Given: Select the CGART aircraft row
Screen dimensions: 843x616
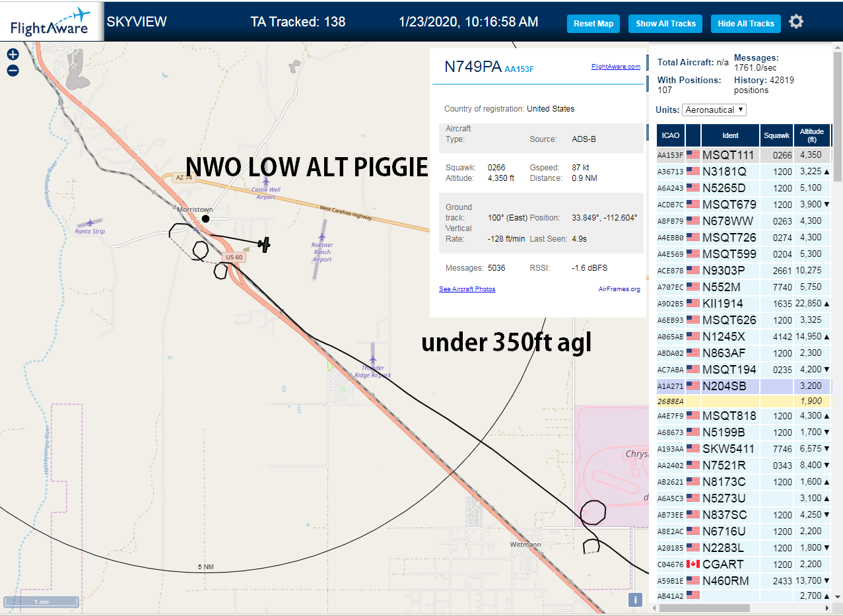Looking at the screenshot, I should tap(743, 565).
